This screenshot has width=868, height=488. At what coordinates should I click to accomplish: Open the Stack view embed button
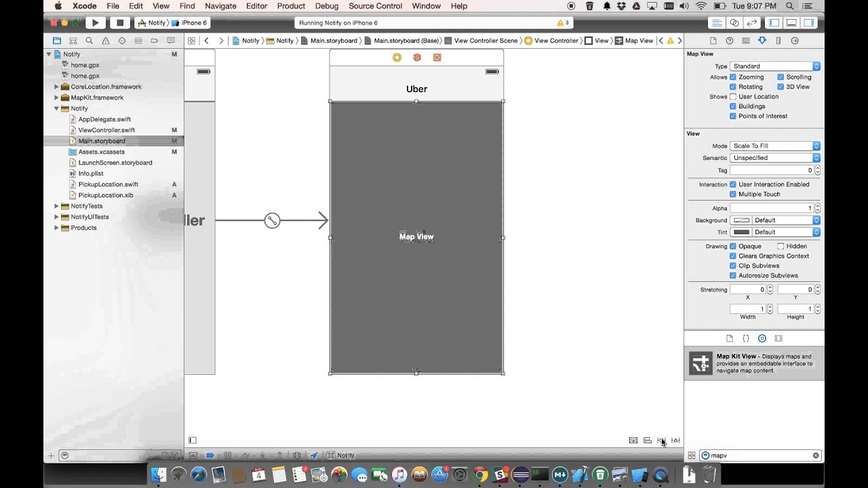(633, 441)
